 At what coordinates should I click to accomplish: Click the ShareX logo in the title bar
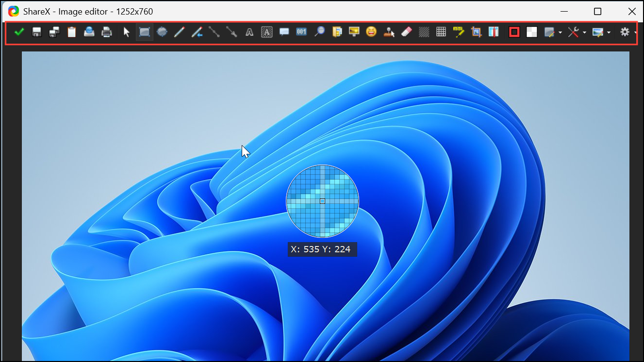pyautogui.click(x=14, y=11)
